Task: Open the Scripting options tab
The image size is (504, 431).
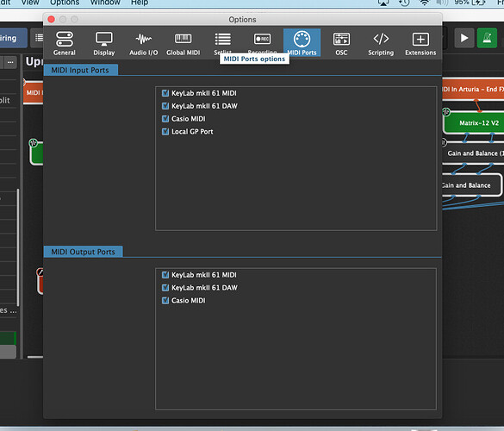Action: pyautogui.click(x=381, y=43)
